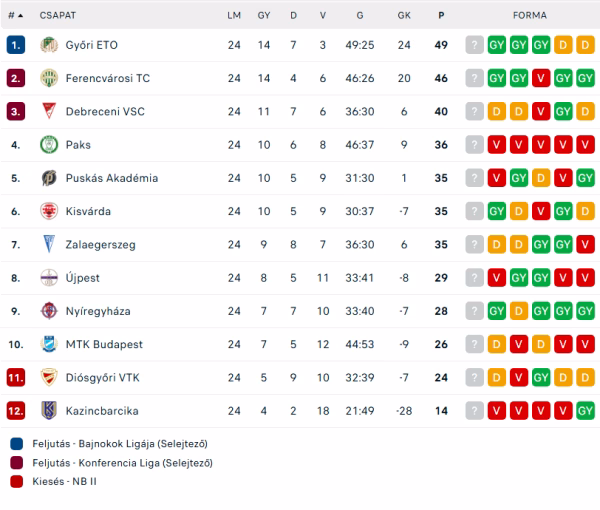Click Győri ETO's upcoming match question-mark badge
This screenshot has width=600, height=510.
pos(474,45)
